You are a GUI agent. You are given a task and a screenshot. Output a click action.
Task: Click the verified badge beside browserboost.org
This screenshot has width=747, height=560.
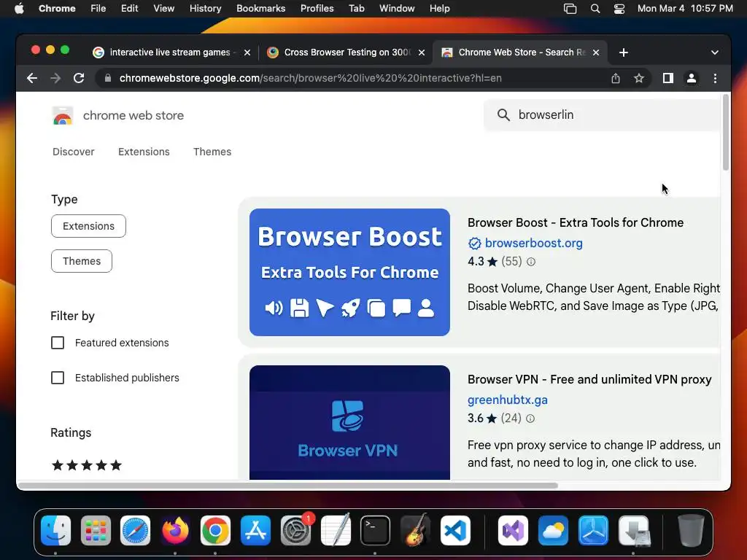(474, 244)
